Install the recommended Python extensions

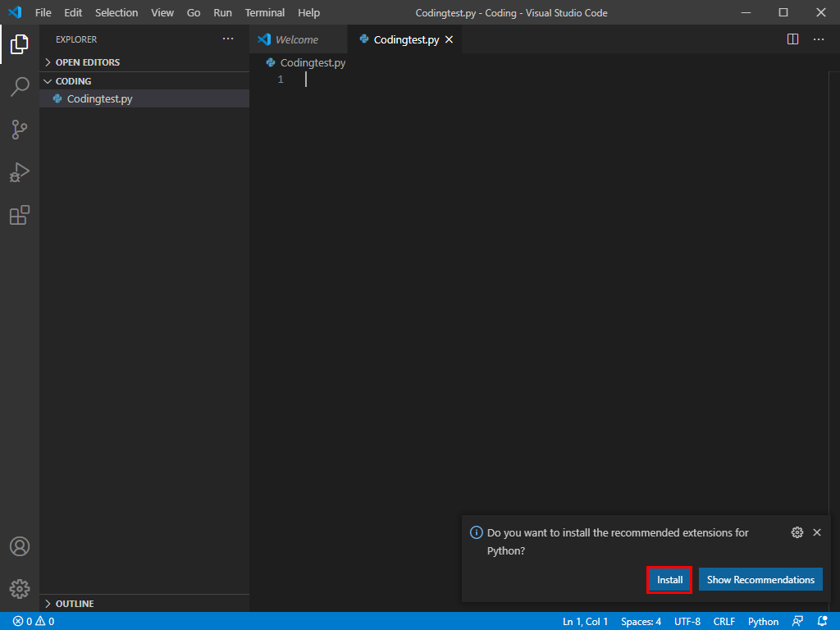669,580
